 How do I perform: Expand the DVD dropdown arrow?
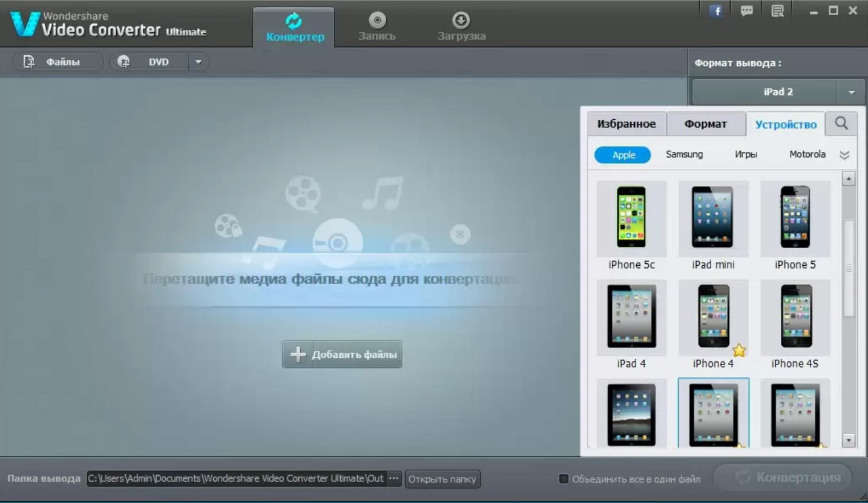pyautogui.click(x=199, y=62)
